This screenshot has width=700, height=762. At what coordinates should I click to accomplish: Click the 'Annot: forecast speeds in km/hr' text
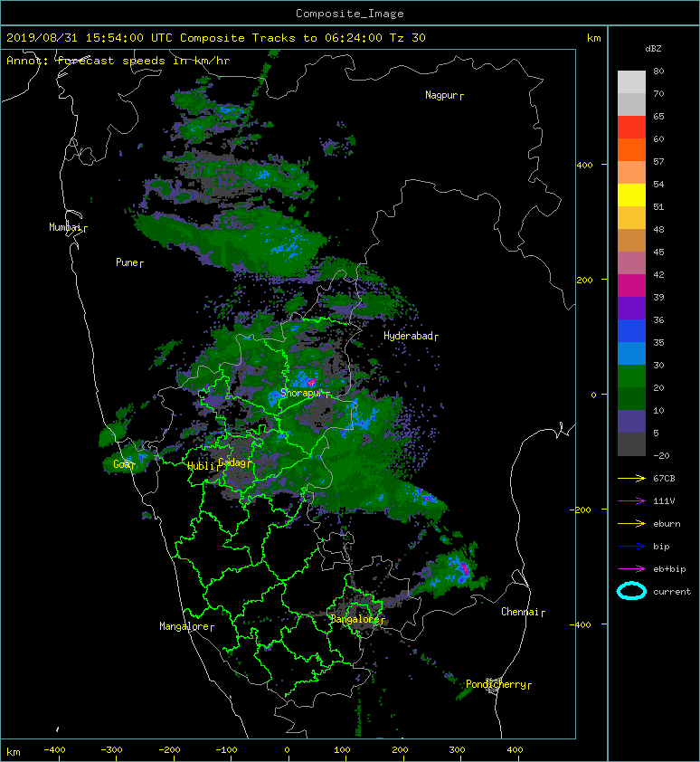[x=118, y=61]
